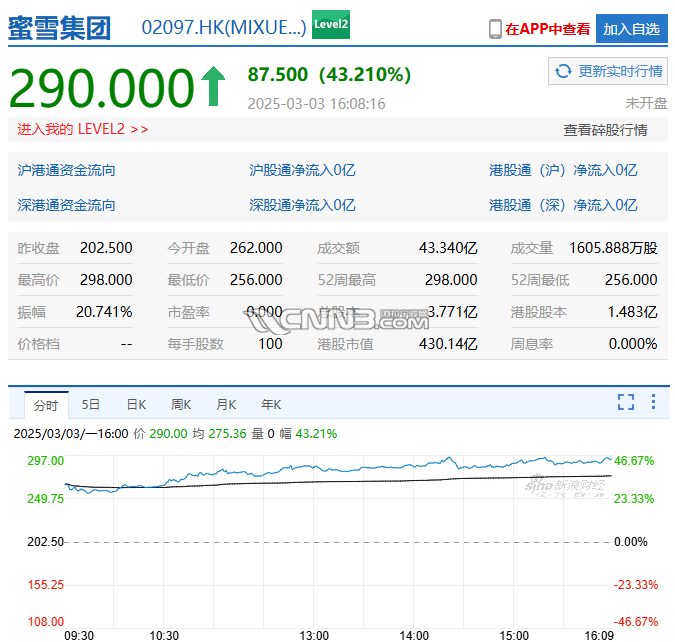Click 更新实时行情 refresh button
The image size is (675, 642).
(x=608, y=71)
